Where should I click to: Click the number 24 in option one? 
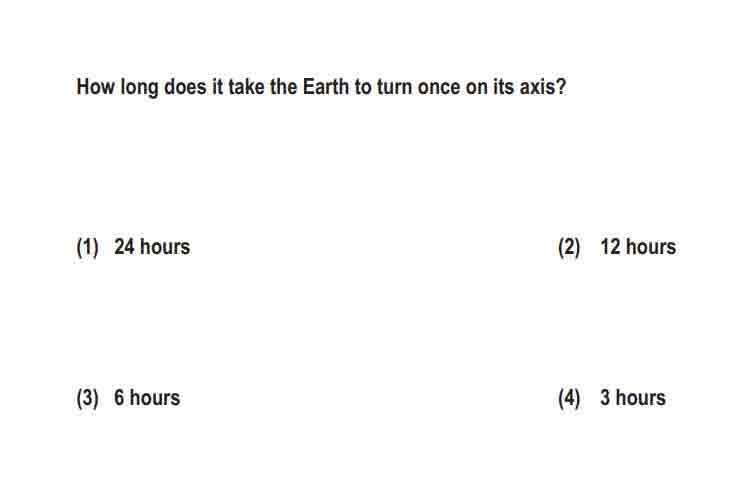click(x=124, y=247)
